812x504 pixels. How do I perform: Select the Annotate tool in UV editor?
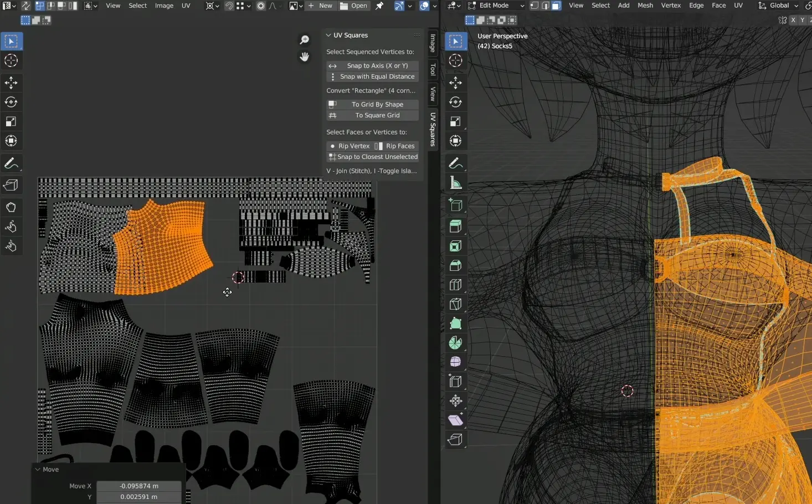(11, 163)
